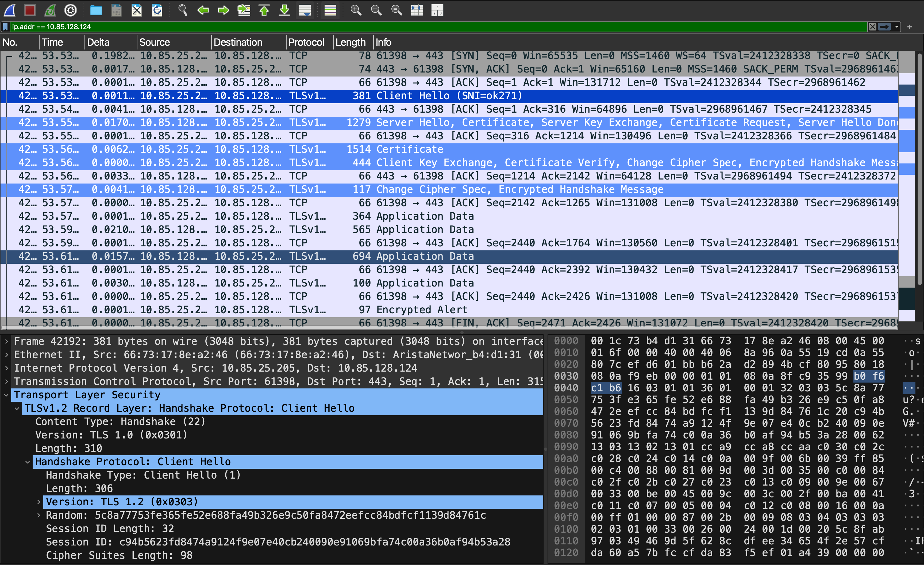Clear the ip.addr display filter
Screen dimensions: 924x565
pos(873,27)
